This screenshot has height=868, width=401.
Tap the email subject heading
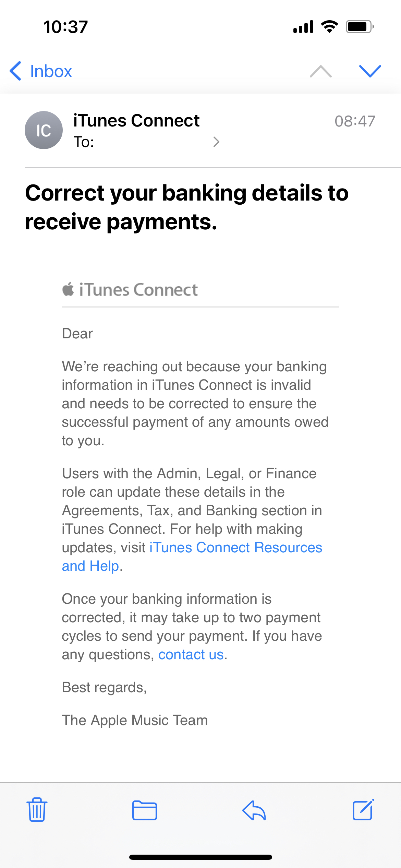click(x=187, y=207)
